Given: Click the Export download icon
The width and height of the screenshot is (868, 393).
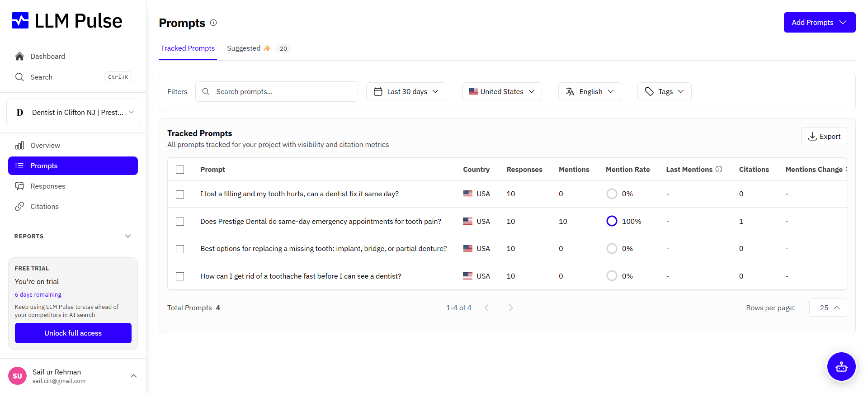Looking at the screenshot, I should pos(812,136).
